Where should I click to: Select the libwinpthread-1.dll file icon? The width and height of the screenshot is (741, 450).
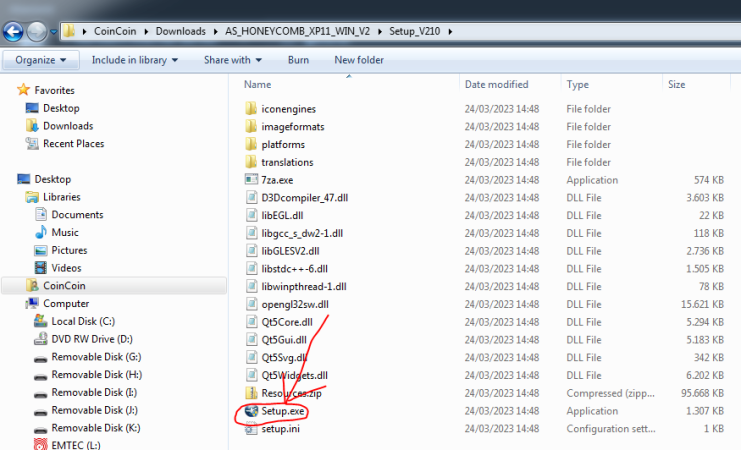coord(251,286)
